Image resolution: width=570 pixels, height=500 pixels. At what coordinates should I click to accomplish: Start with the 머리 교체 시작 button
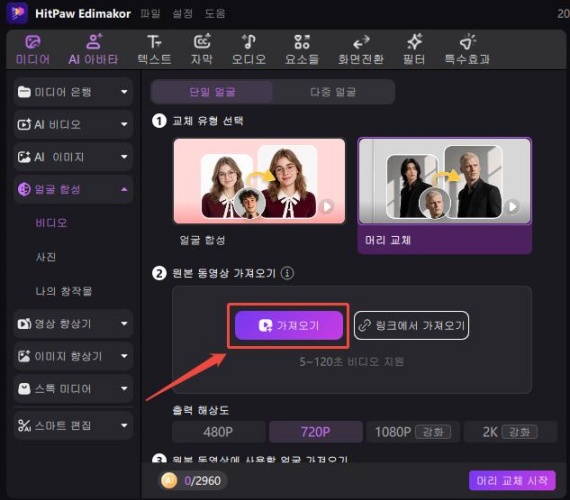pos(512,480)
